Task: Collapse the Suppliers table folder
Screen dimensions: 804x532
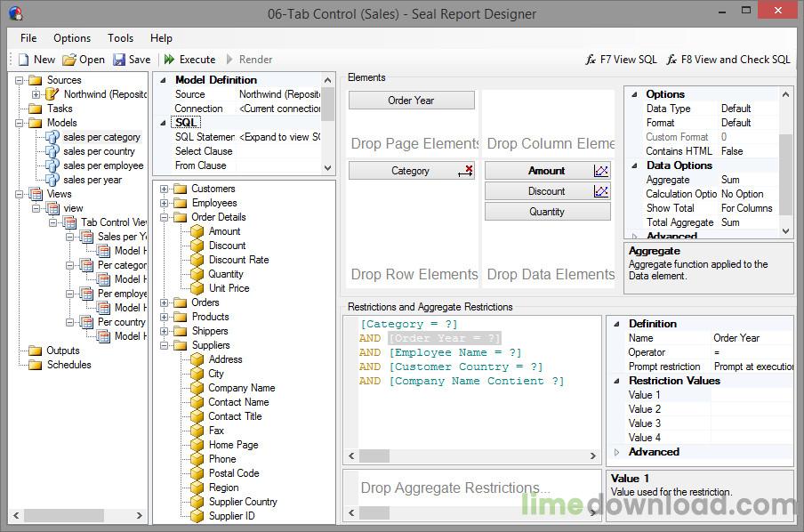Action: pos(164,345)
